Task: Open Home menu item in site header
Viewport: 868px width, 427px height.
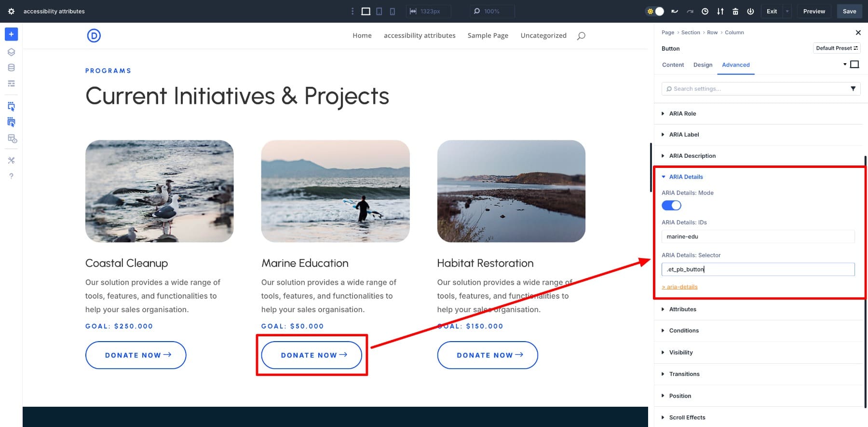Action: click(x=362, y=36)
